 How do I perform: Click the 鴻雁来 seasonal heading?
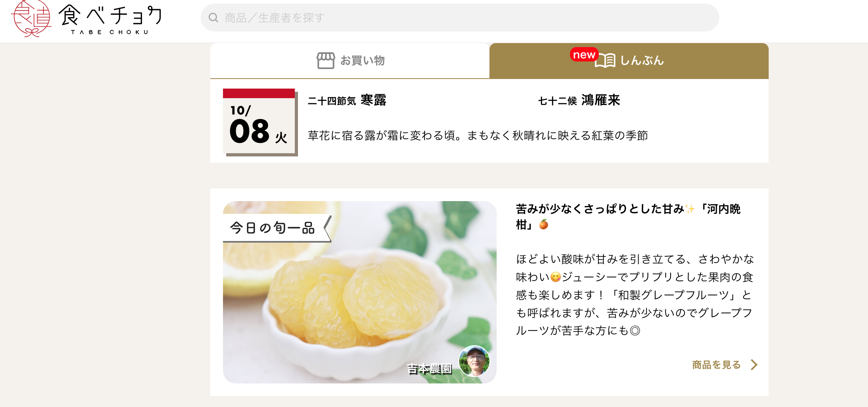[x=601, y=100]
